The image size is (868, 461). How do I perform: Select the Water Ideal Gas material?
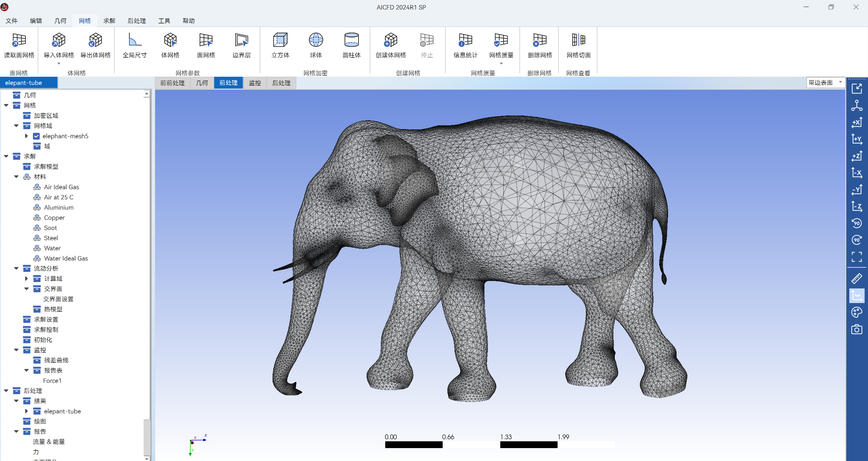point(66,259)
